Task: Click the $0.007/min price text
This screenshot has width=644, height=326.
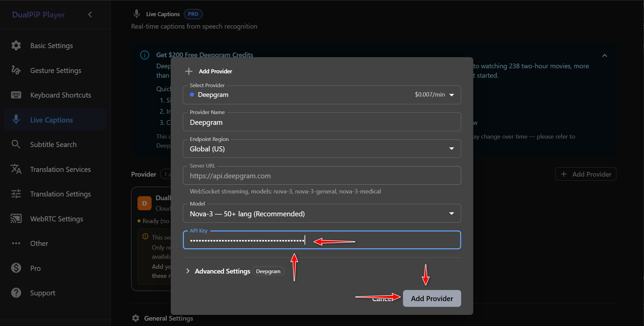Action: (430, 95)
